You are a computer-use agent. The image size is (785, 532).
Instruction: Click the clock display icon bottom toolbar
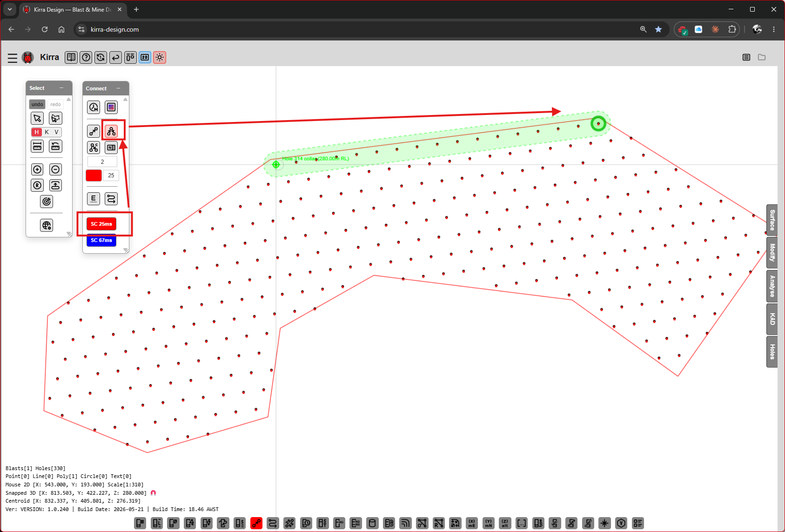tap(306, 523)
